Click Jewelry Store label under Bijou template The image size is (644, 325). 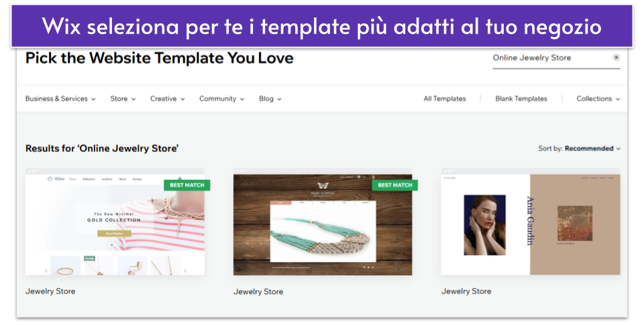[x=50, y=291]
